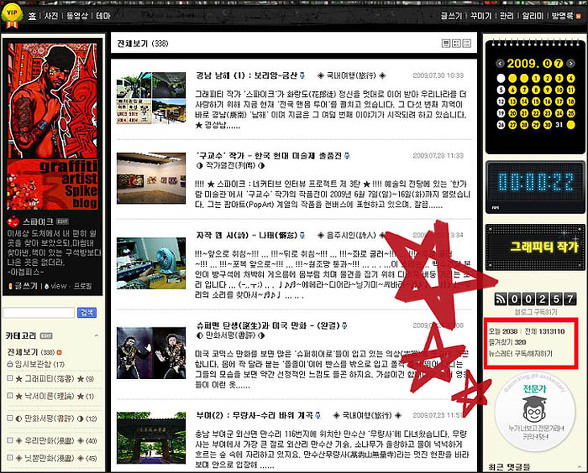Open the 홈 menu item
This screenshot has width=588, height=473.
32,16
